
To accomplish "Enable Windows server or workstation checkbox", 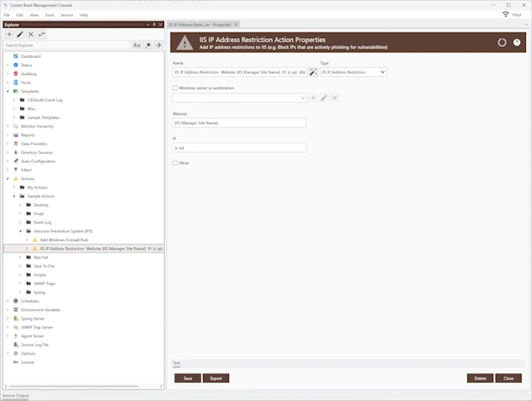I will click(175, 88).
